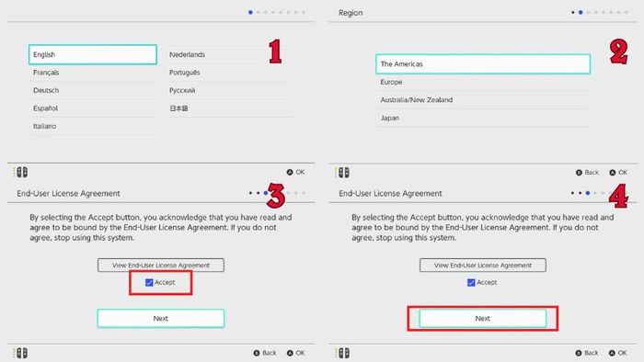Click Next button in panel 3
Image resolution: width=644 pixels, height=362 pixels.
point(161,319)
